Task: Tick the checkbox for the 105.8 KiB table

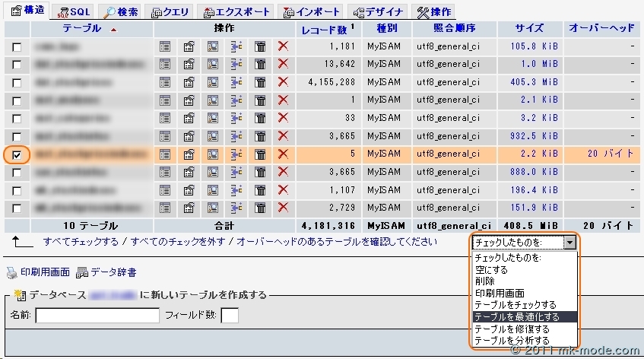Action: coord(17,47)
